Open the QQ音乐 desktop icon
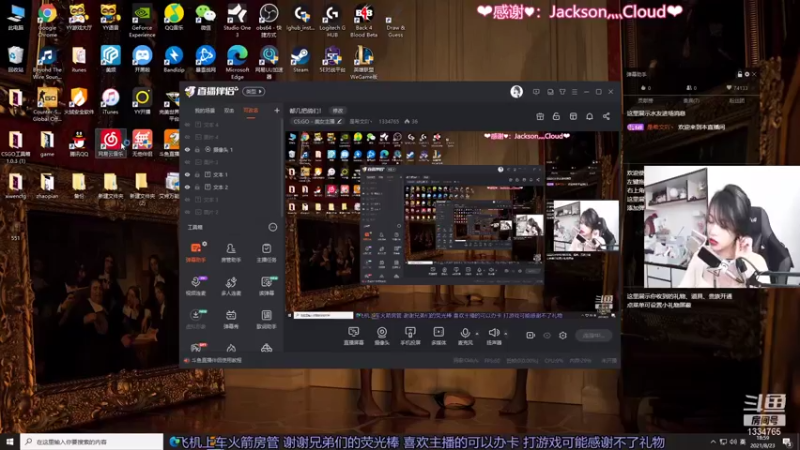Viewport: 800px width, 450px height. (x=174, y=18)
